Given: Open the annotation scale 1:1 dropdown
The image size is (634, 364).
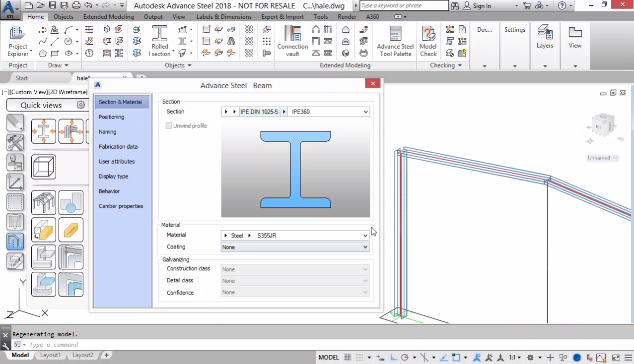Looking at the screenshot, I should coord(515,357).
